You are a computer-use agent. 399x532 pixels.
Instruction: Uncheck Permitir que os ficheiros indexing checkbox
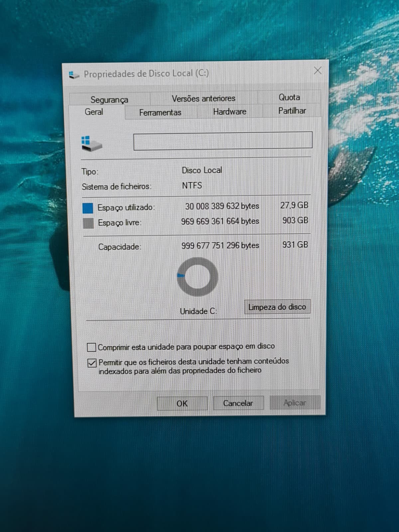coord(92,363)
